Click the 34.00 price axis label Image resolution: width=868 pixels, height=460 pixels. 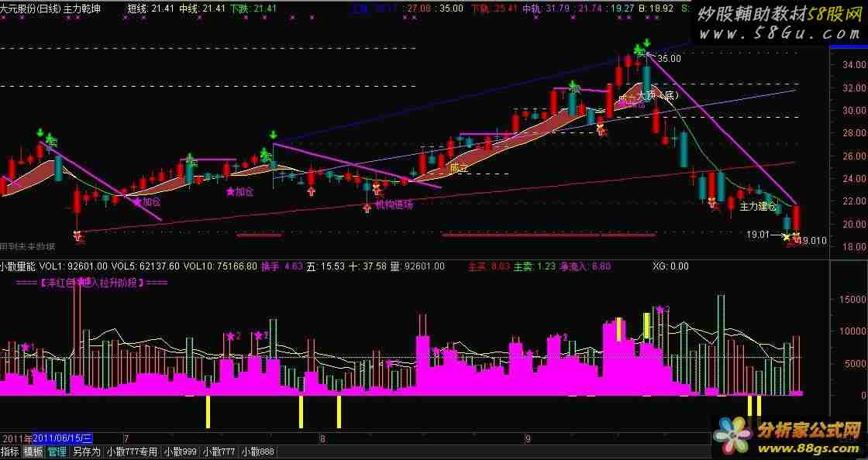click(853, 65)
